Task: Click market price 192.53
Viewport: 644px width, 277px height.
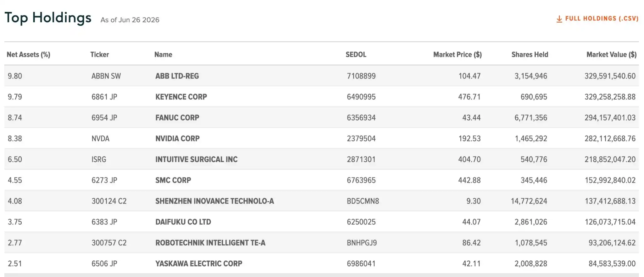Action: coord(469,138)
